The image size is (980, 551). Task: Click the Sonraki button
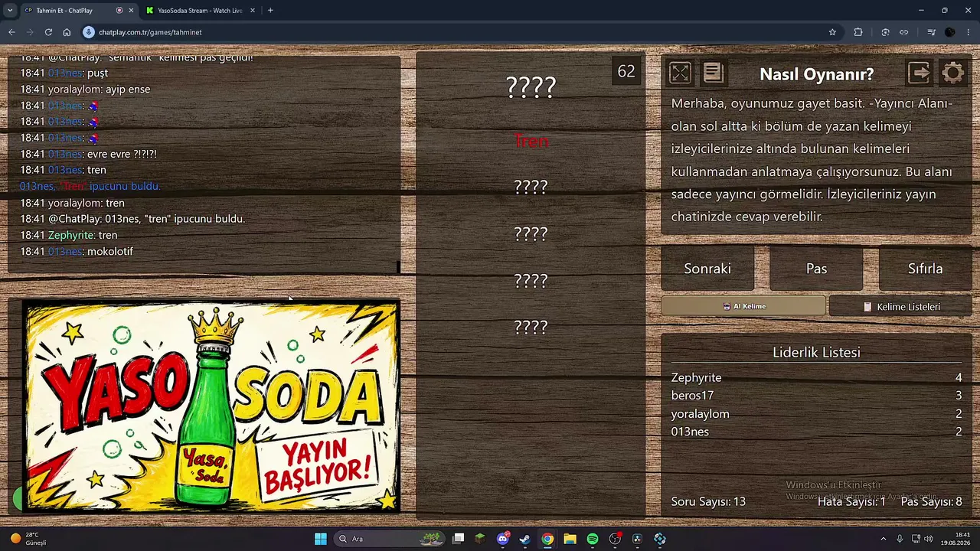(x=707, y=269)
